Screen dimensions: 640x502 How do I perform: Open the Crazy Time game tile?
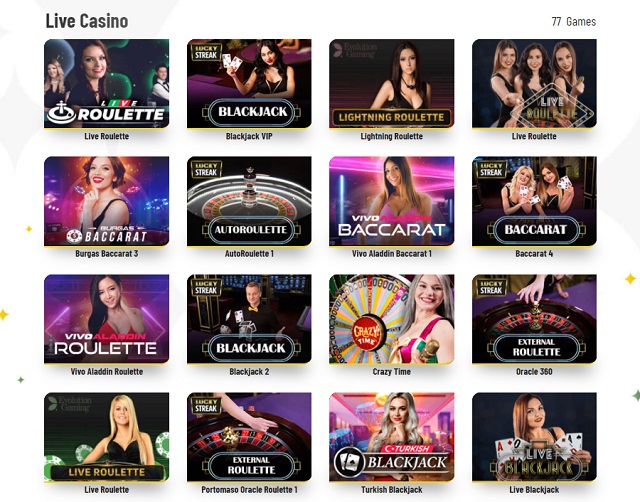[391, 319]
